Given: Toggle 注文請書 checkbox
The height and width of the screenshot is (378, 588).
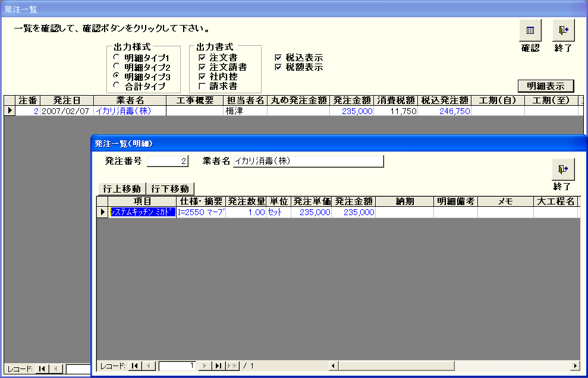Looking at the screenshot, I should coord(202,67).
